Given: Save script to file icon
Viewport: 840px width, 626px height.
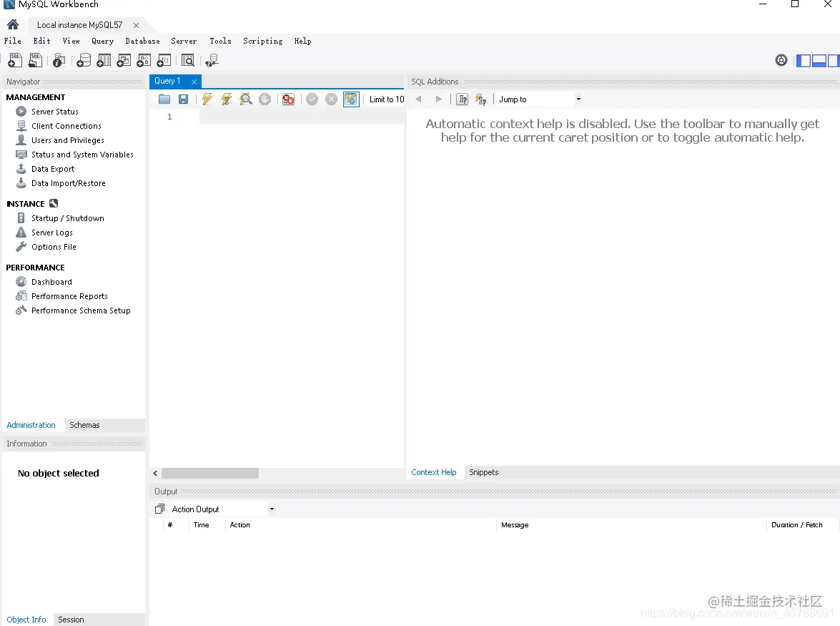Looking at the screenshot, I should tap(183, 99).
